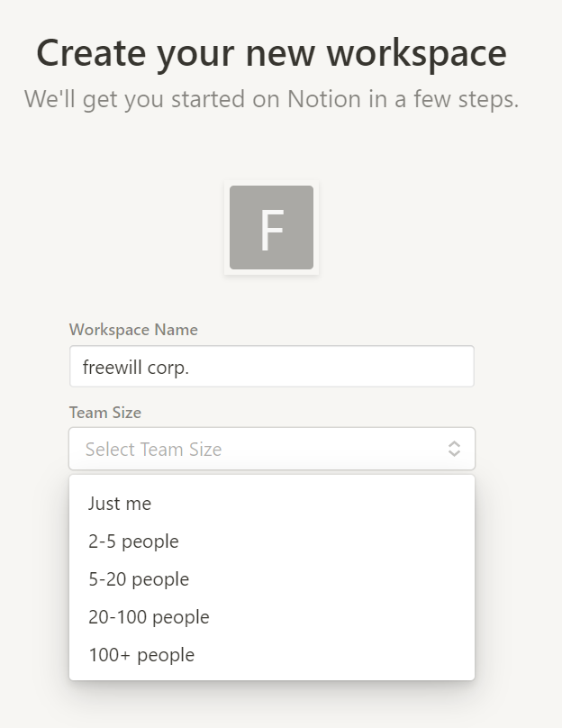Click the "Create your new workspace" heading

click(271, 53)
